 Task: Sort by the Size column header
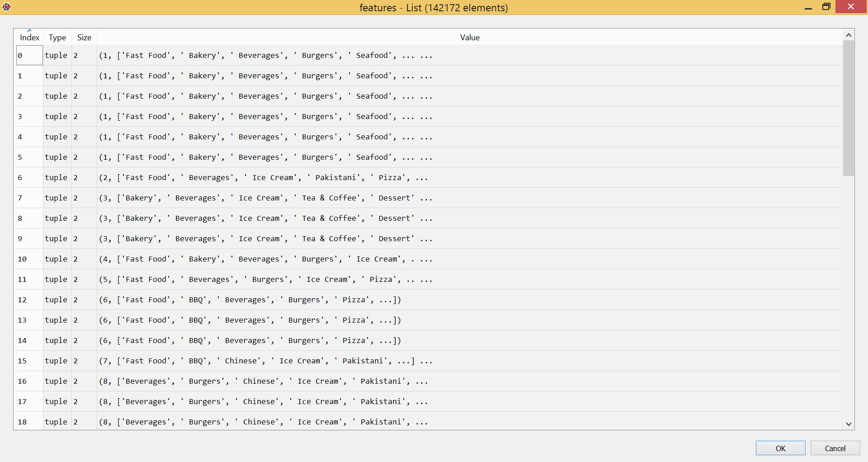coord(84,38)
